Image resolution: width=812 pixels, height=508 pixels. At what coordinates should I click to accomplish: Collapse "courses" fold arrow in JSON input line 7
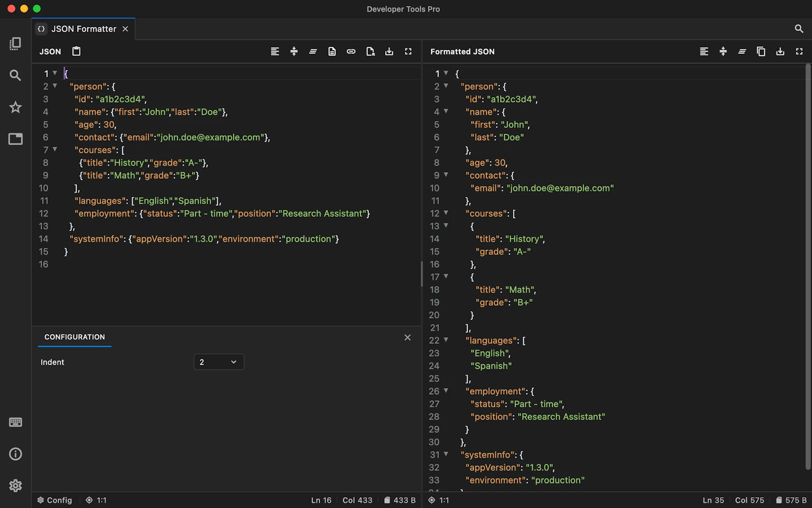(x=55, y=149)
